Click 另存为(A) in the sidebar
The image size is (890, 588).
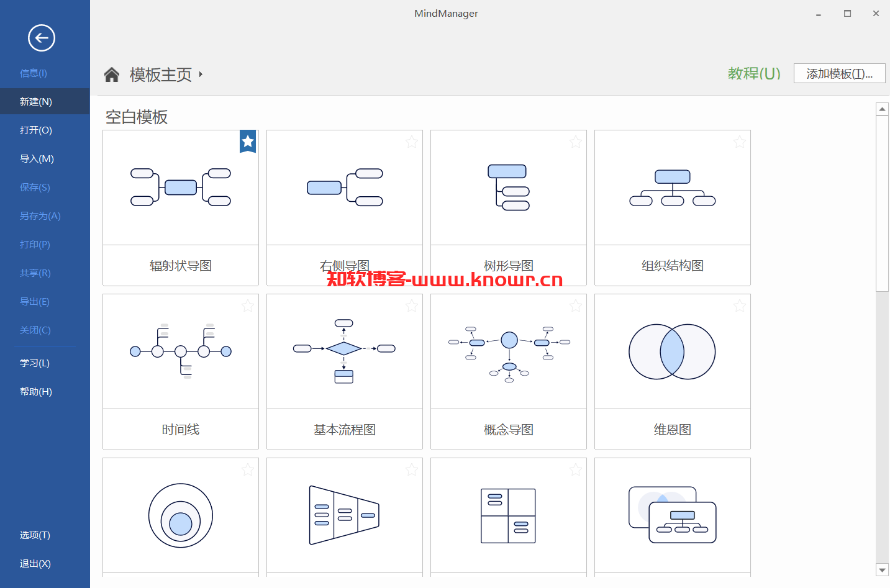40,216
